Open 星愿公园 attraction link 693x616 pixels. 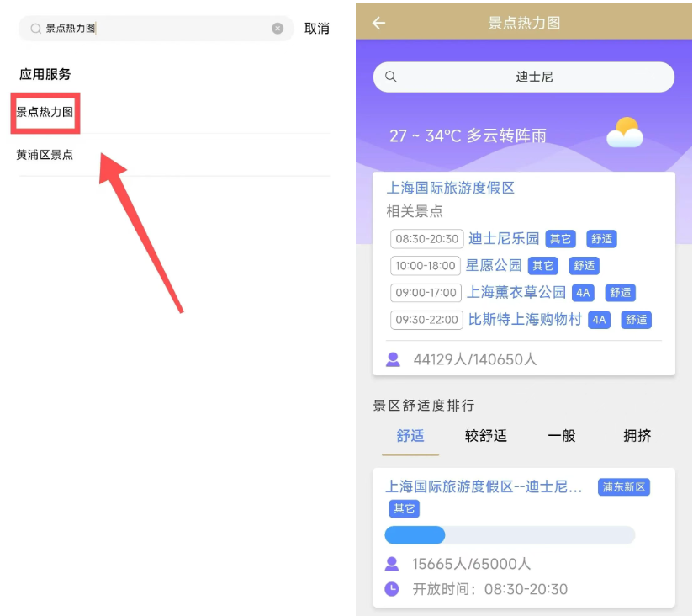click(494, 266)
